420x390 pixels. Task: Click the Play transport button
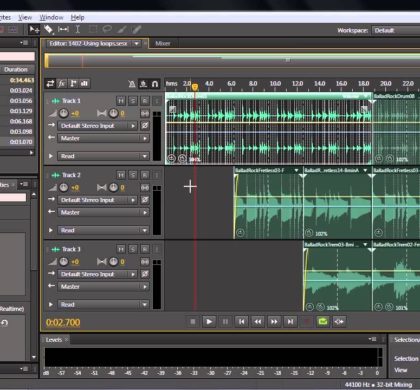tap(209, 321)
